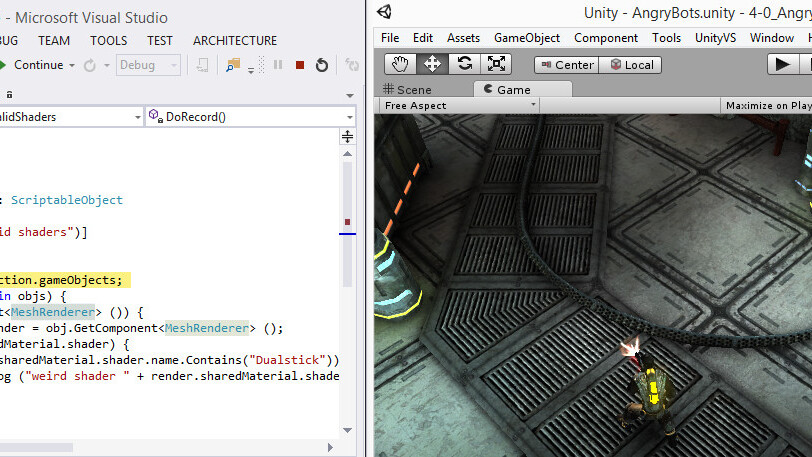Select the Unity Move tool
This screenshot has width=812, height=457.
tap(432, 64)
